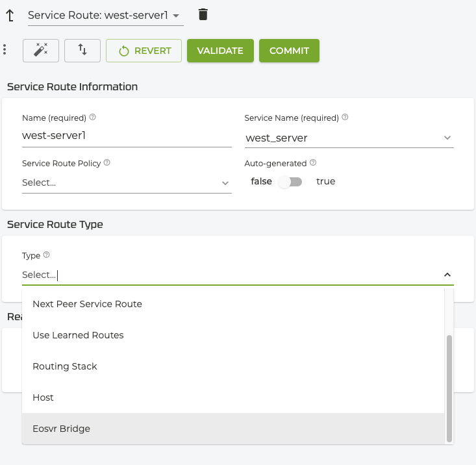Show help icon beside Auto-generated

click(313, 163)
